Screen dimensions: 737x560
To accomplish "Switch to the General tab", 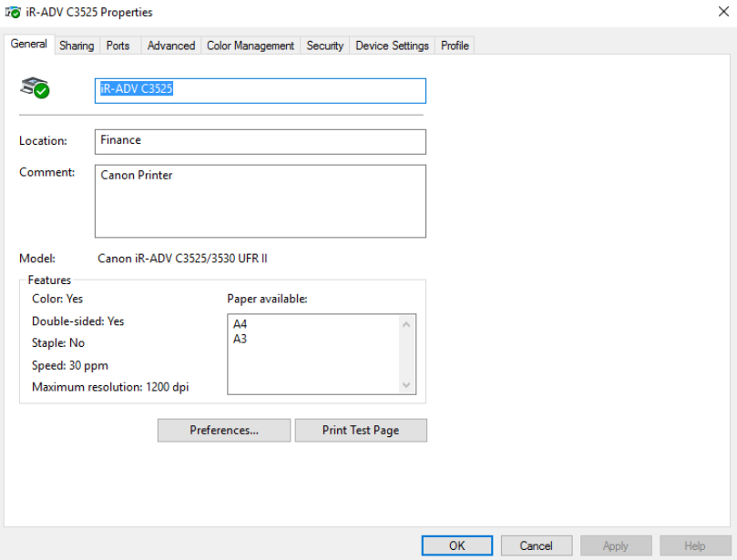I will pos(28,44).
